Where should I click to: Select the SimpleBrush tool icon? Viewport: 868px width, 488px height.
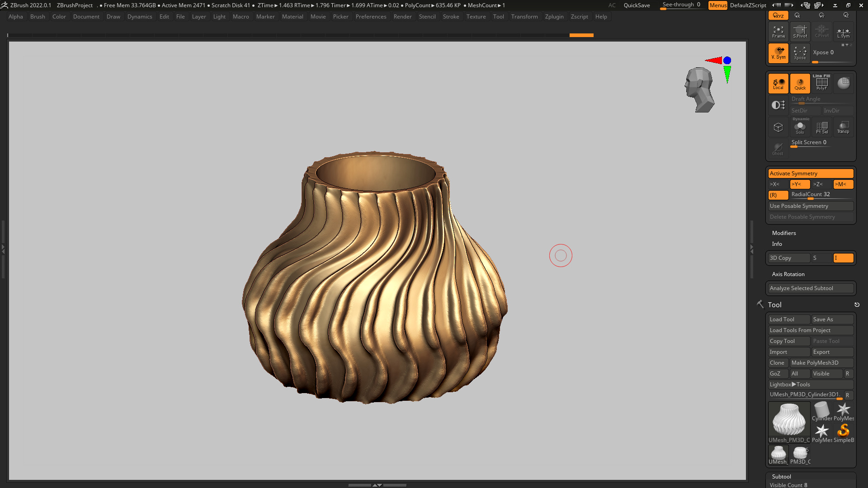(x=844, y=432)
